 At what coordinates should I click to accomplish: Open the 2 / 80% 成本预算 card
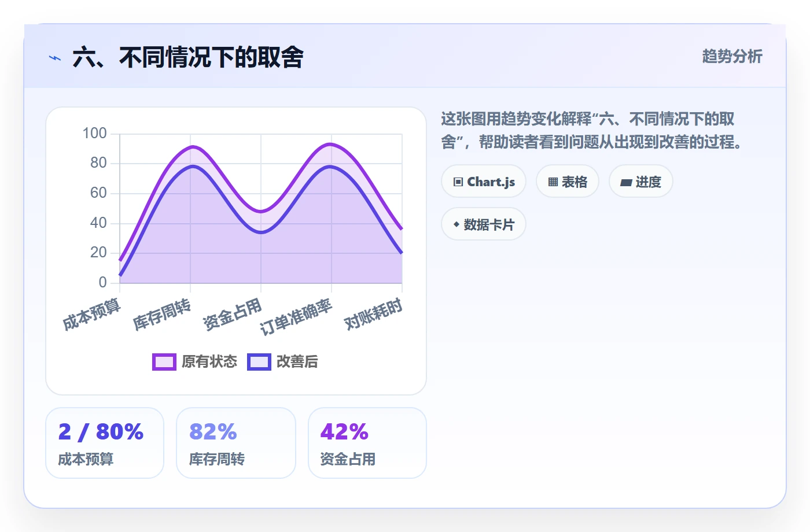coord(105,443)
